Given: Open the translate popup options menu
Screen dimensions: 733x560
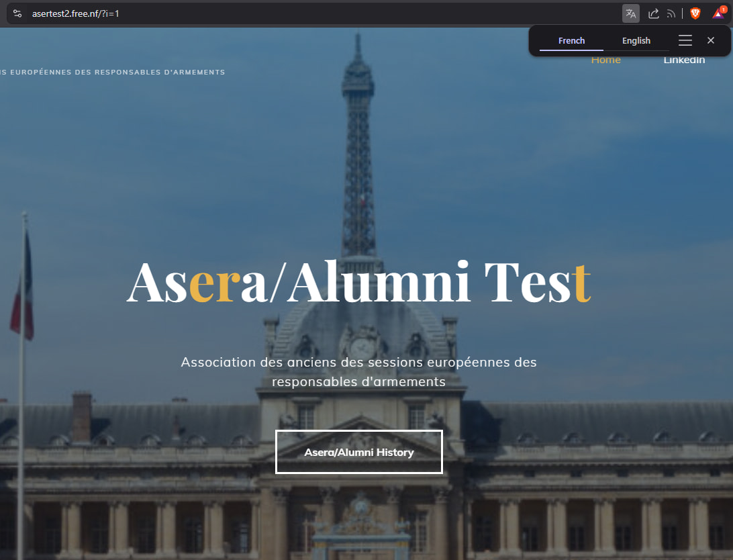Looking at the screenshot, I should (685, 40).
